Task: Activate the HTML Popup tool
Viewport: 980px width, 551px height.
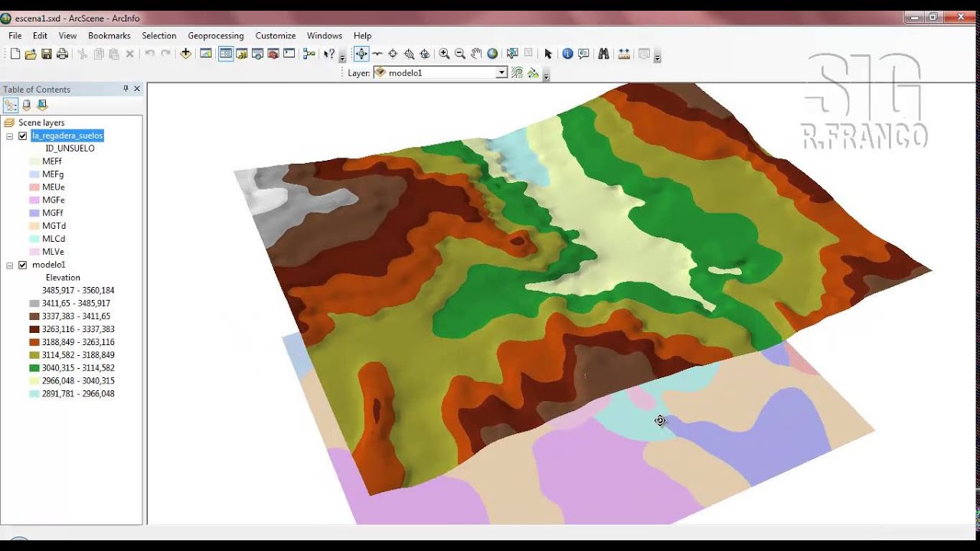Action: tap(583, 54)
